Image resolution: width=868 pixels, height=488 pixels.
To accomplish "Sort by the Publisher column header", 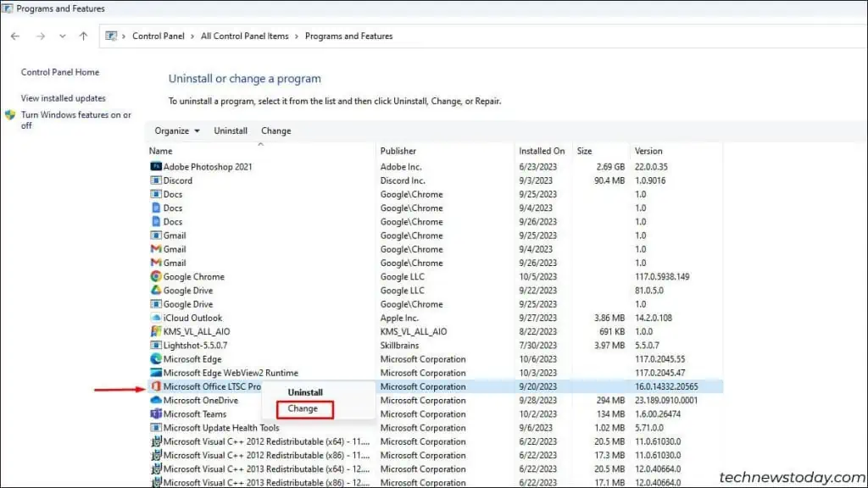I will click(x=398, y=151).
